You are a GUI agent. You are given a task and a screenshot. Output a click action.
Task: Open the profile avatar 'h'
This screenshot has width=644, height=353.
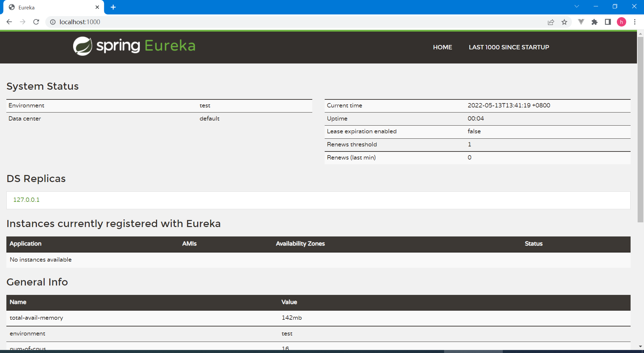[x=622, y=22]
